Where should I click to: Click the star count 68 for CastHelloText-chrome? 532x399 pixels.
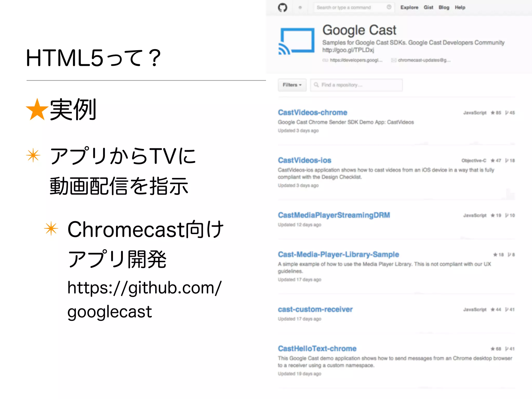[x=496, y=349]
